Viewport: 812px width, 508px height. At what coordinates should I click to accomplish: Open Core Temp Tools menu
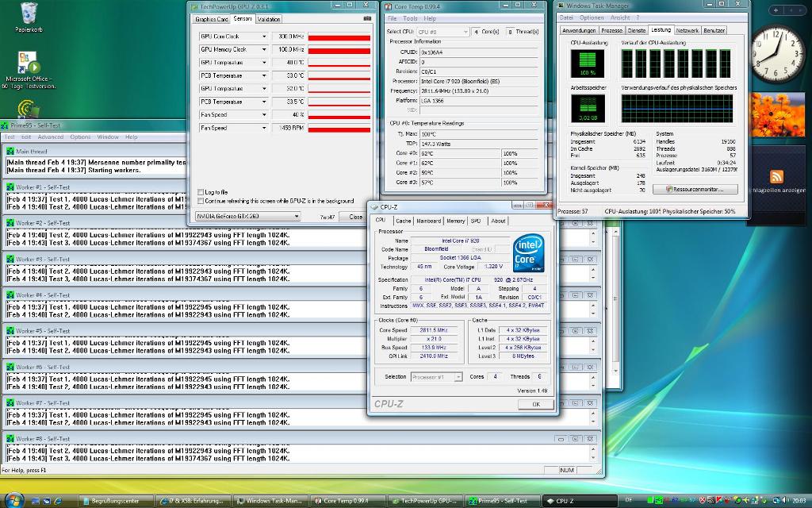410,18
